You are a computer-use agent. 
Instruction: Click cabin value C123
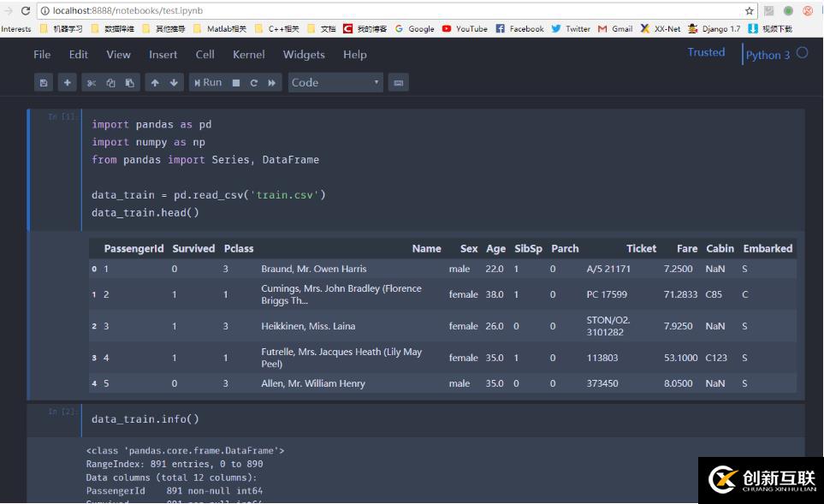pyautogui.click(x=716, y=358)
